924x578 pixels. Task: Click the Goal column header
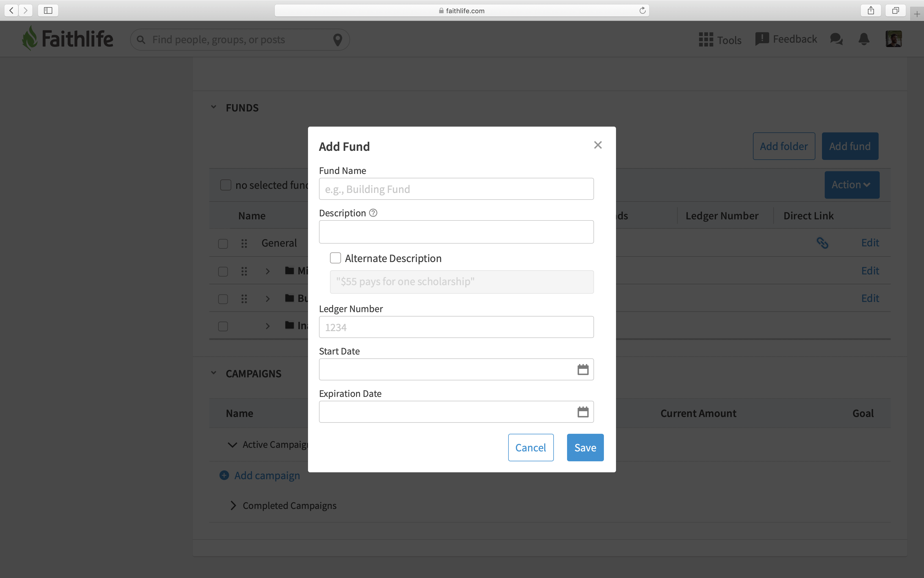863,413
